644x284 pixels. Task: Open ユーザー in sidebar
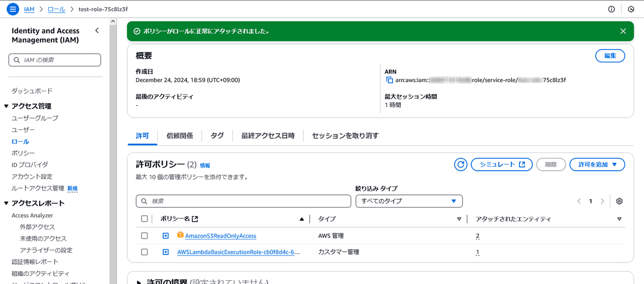point(23,129)
